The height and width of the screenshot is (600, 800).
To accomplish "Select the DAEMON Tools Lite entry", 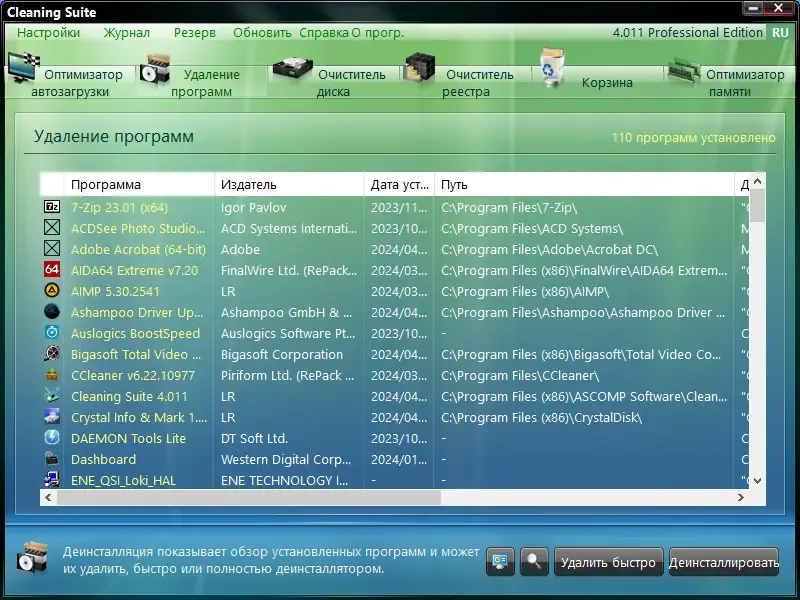I will click(128, 438).
